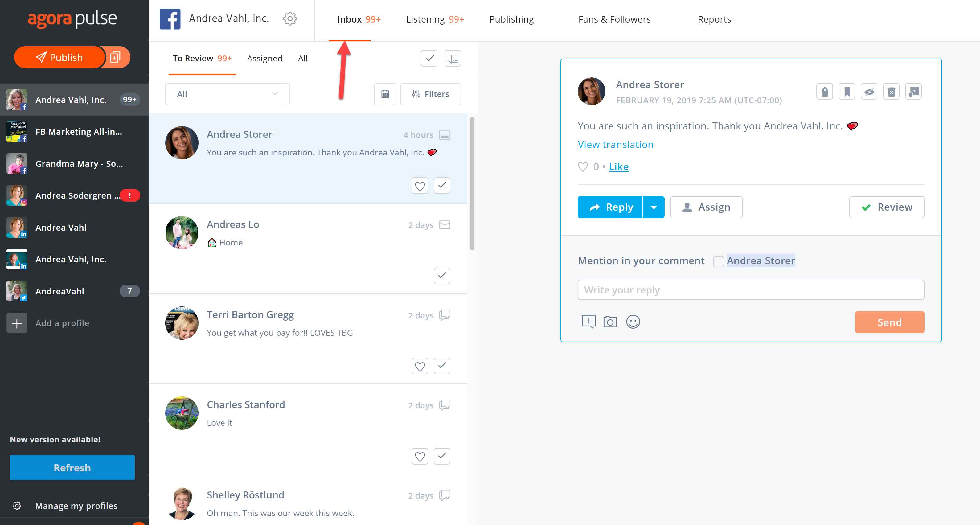Click the Assign button

tap(706, 207)
